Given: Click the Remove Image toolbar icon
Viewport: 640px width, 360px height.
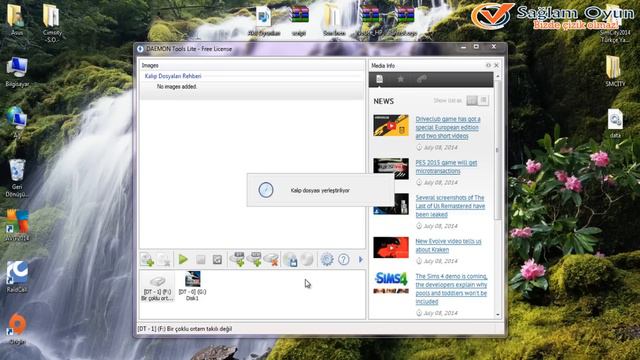Looking at the screenshot, I should coord(164,260).
